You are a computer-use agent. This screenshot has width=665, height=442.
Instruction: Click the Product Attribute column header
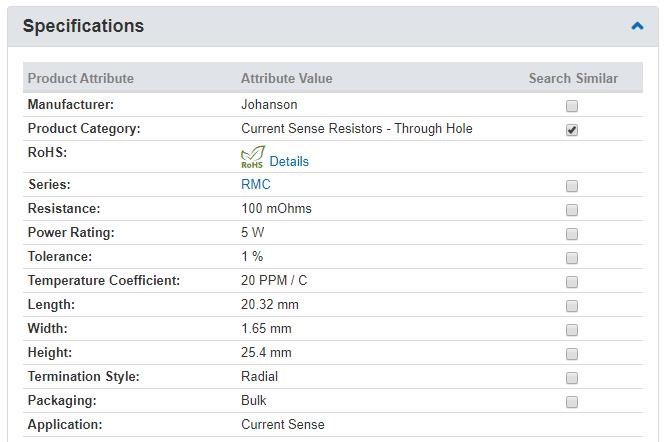pos(81,78)
